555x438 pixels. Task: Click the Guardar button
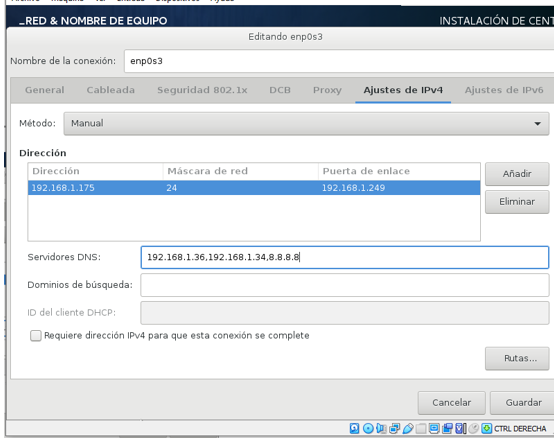coord(522,403)
